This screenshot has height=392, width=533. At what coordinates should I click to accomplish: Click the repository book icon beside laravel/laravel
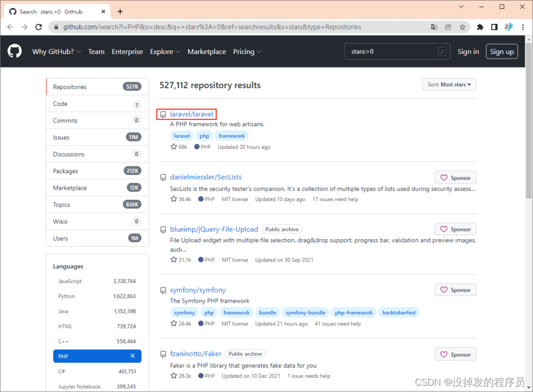(162, 114)
